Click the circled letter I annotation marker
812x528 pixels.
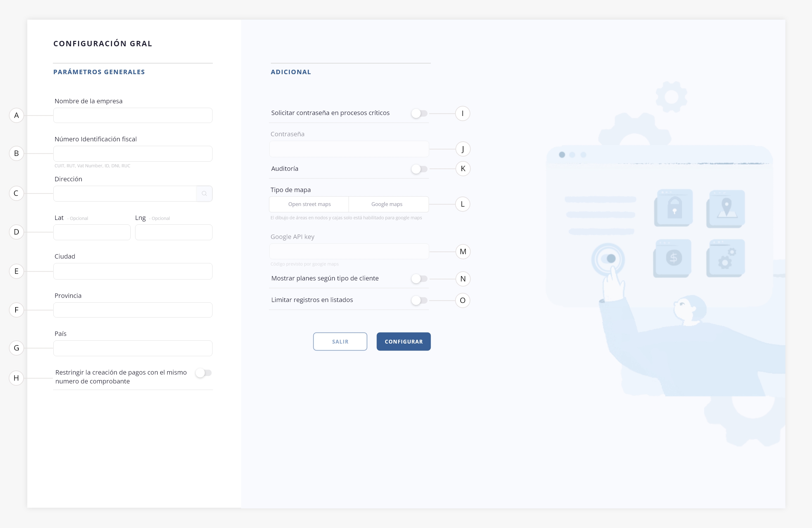pos(463,113)
